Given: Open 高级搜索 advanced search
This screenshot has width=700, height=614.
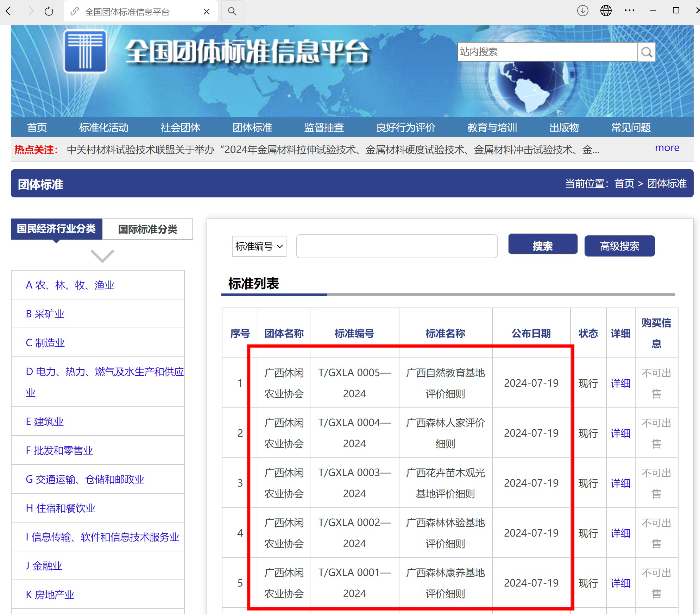Looking at the screenshot, I should (619, 246).
